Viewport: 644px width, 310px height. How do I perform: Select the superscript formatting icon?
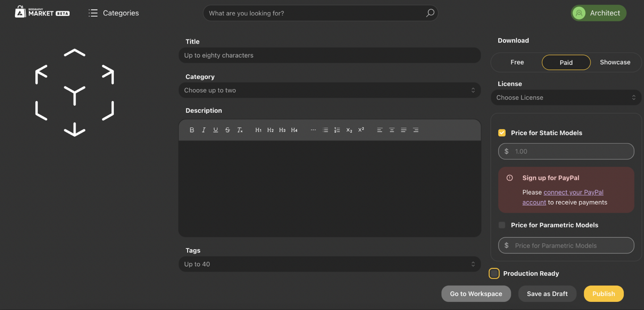tap(361, 130)
